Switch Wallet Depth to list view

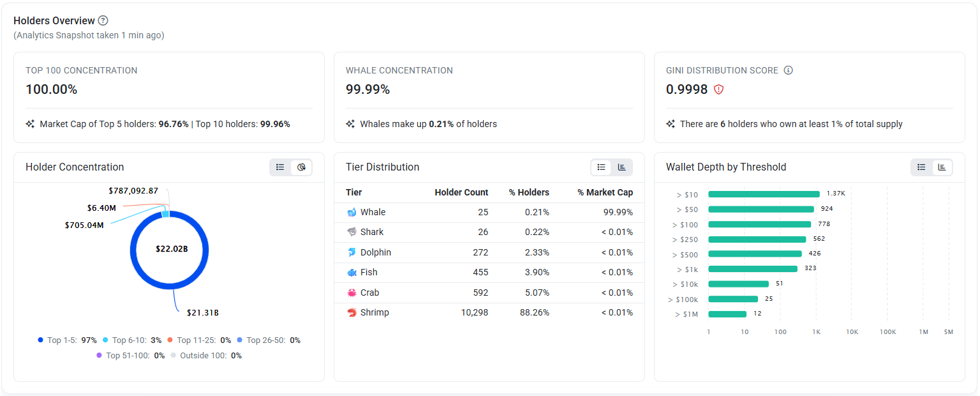(x=921, y=167)
